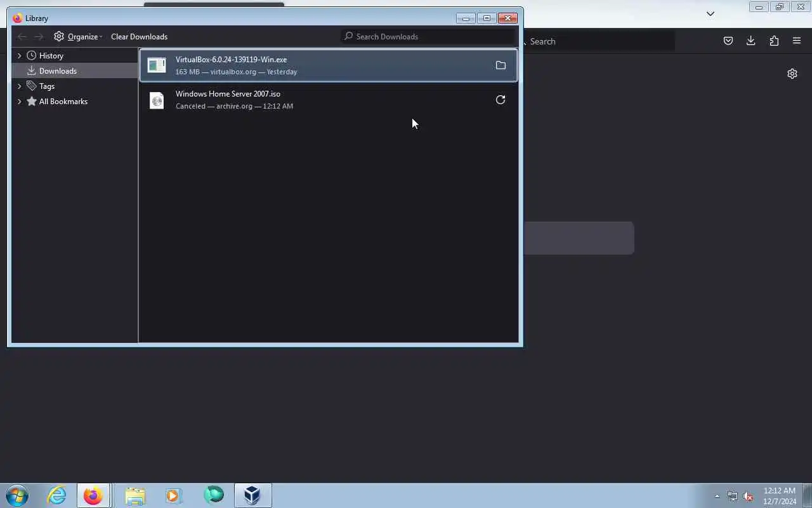Click the '163 MB — virtualbox.org — Yesterday' details
812x508 pixels.
point(236,72)
